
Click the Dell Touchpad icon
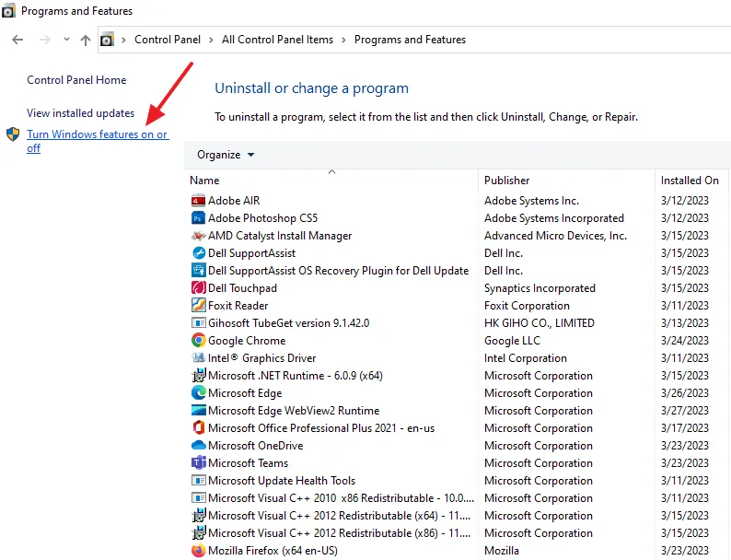point(198,288)
